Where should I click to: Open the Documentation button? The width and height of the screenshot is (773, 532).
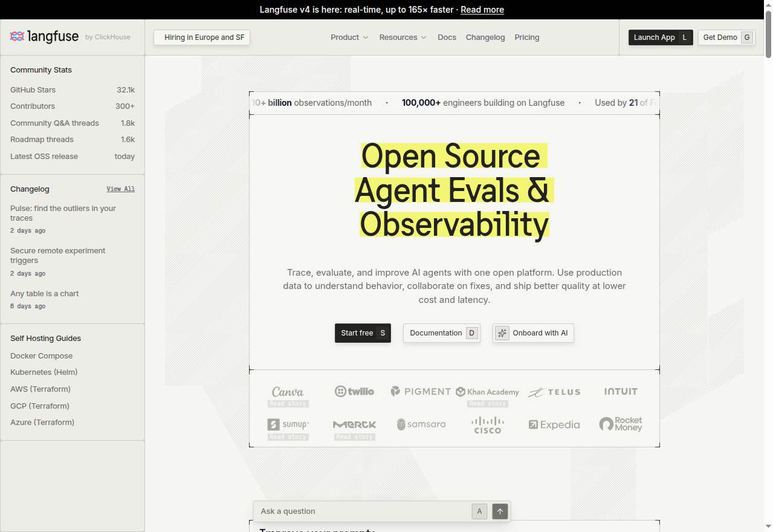(x=442, y=333)
